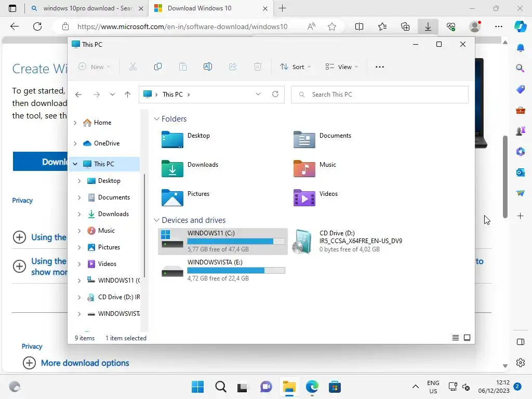Image resolution: width=532 pixels, height=399 pixels.
Task: Expand the Home tree node
Action: pyautogui.click(x=75, y=123)
